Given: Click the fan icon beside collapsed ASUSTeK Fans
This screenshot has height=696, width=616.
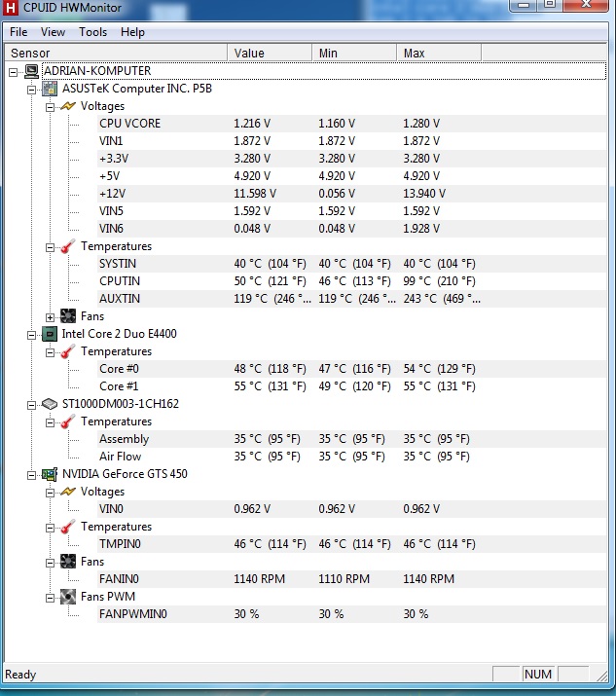Looking at the screenshot, I should [x=68, y=316].
